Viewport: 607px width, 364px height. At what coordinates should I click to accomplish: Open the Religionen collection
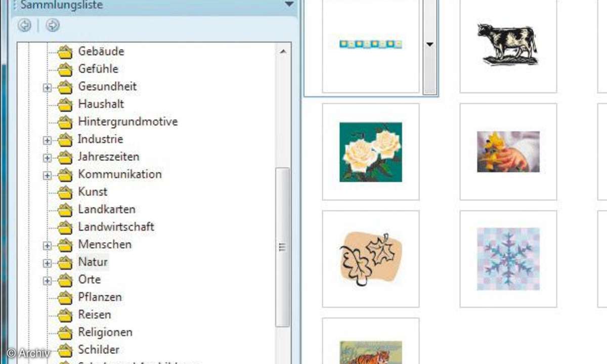[105, 332]
